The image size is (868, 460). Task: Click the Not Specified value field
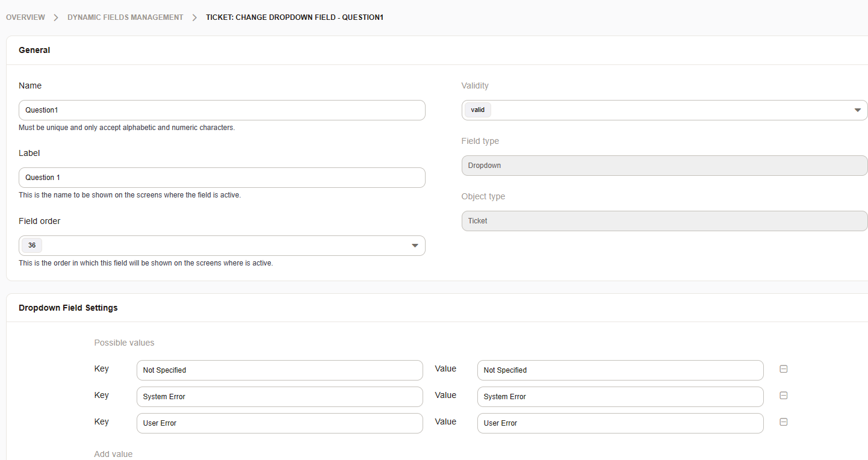[x=620, y=370]
